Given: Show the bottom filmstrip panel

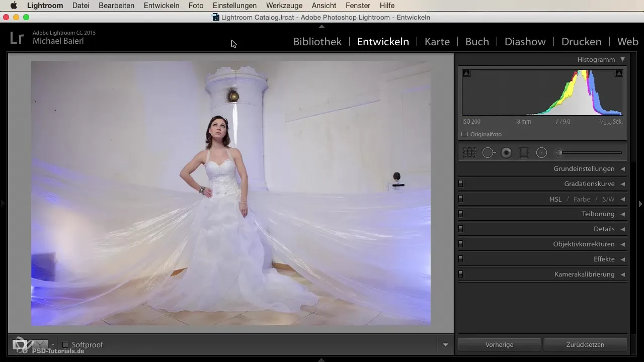Looking at the screenshot, I should pos(322,360).
